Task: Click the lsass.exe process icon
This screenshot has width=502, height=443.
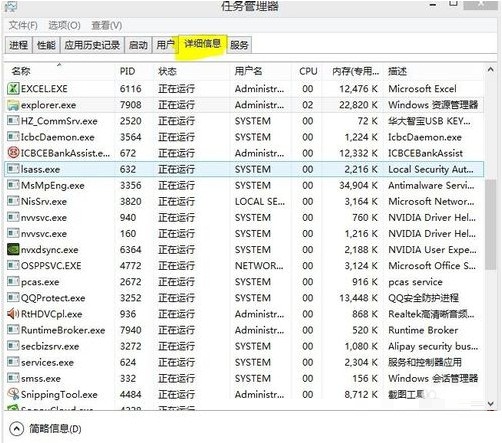Action: point(13,169)
